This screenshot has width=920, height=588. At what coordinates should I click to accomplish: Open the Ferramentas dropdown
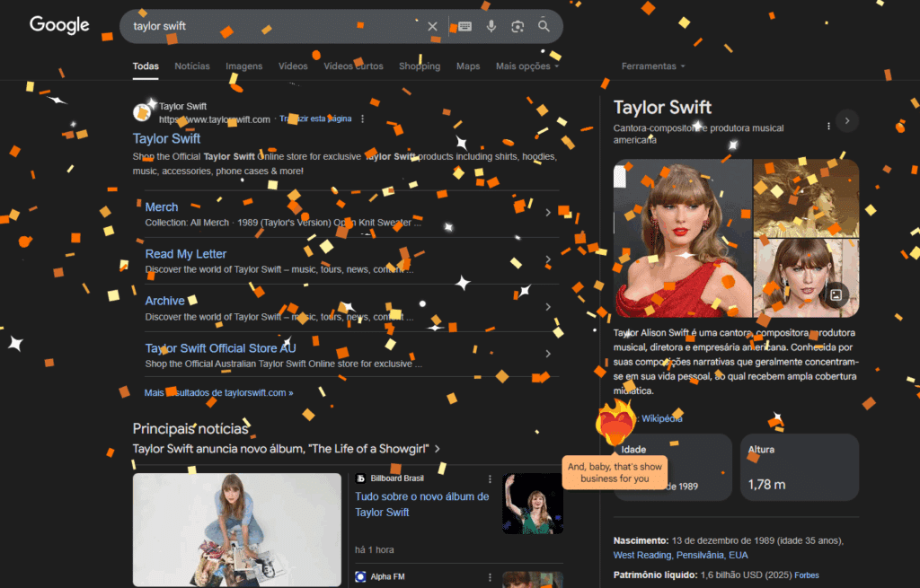coord(653,66)
